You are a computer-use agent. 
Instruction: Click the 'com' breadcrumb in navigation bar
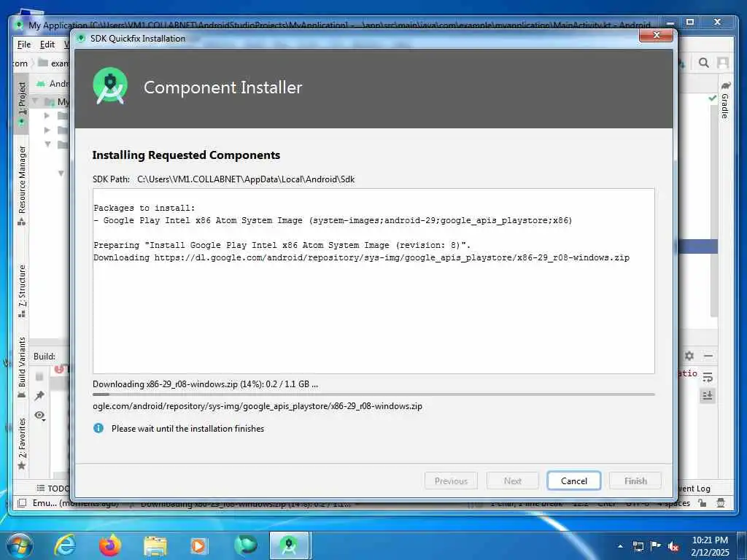tap(20, 63)
